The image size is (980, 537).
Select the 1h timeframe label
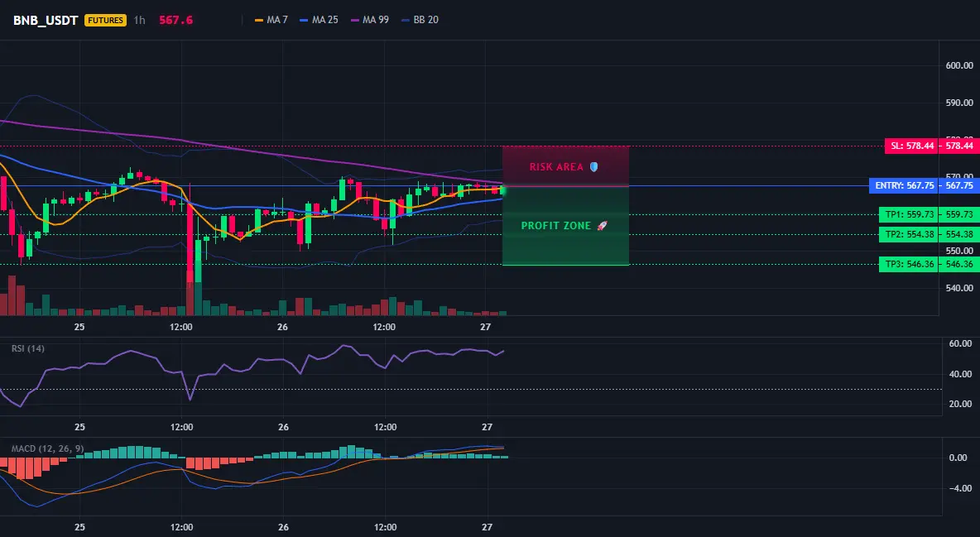[x=139, y=20]
